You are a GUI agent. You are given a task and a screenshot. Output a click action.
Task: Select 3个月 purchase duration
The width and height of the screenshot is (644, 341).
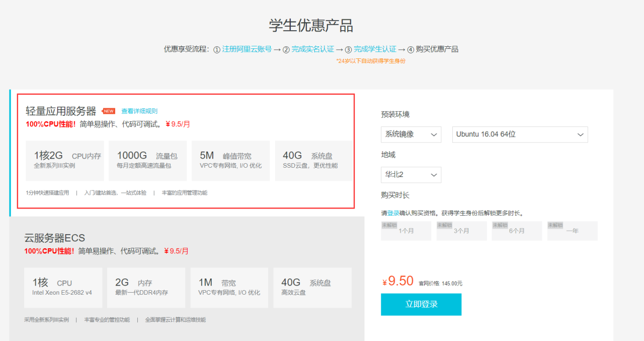tap(461, 231)
